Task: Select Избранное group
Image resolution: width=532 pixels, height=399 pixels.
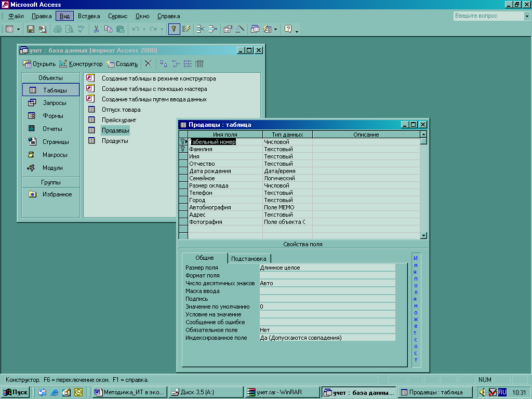Action: tap(51, 194)
